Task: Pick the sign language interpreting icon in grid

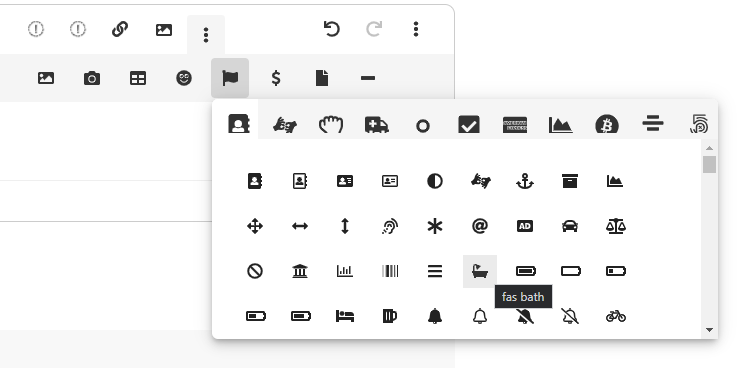Action: (480, 181)
